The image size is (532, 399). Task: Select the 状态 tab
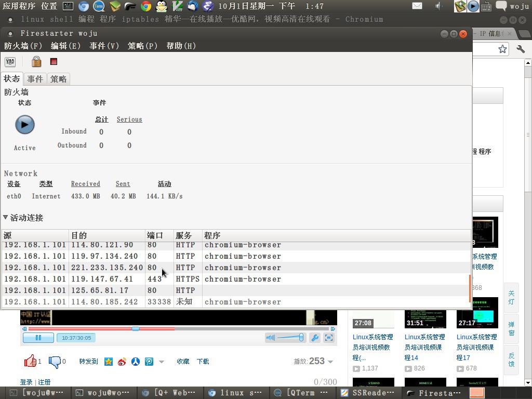click(x=12, y=79)
